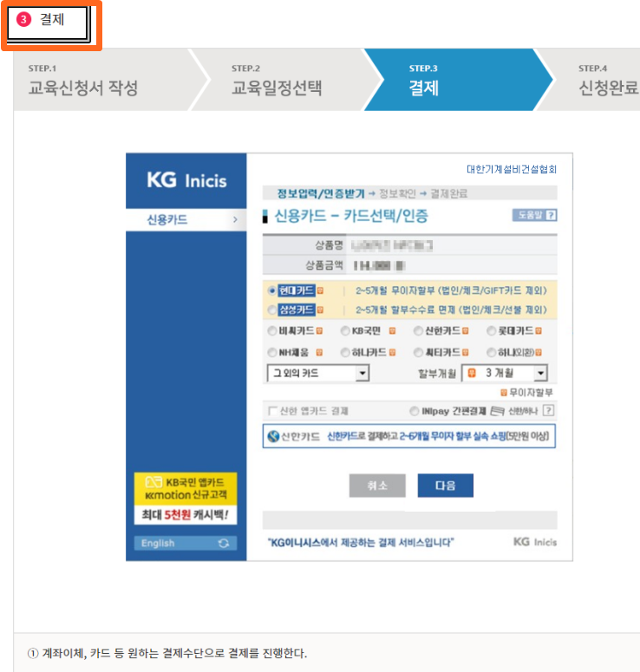Choose the 비씨카드 radio button
Screen dimensions: 640x672
tap(271, 331)
